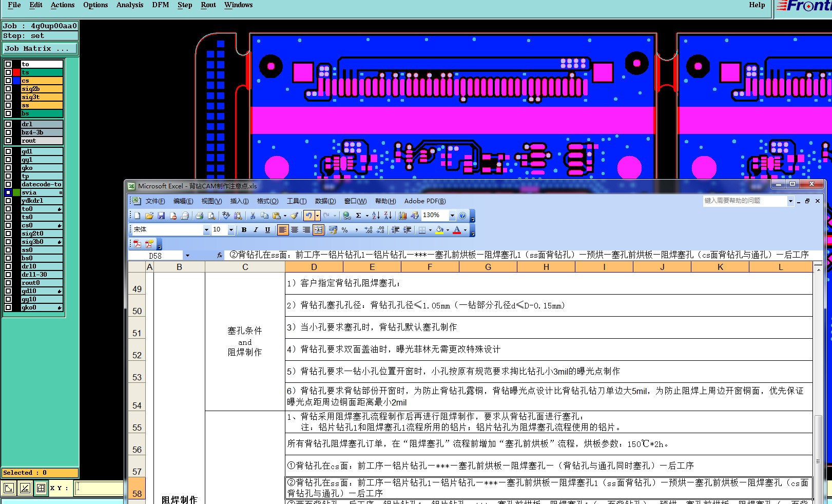832x504 pixels.
Task: Toggle Italic formatting
Action: click(256, 230)
